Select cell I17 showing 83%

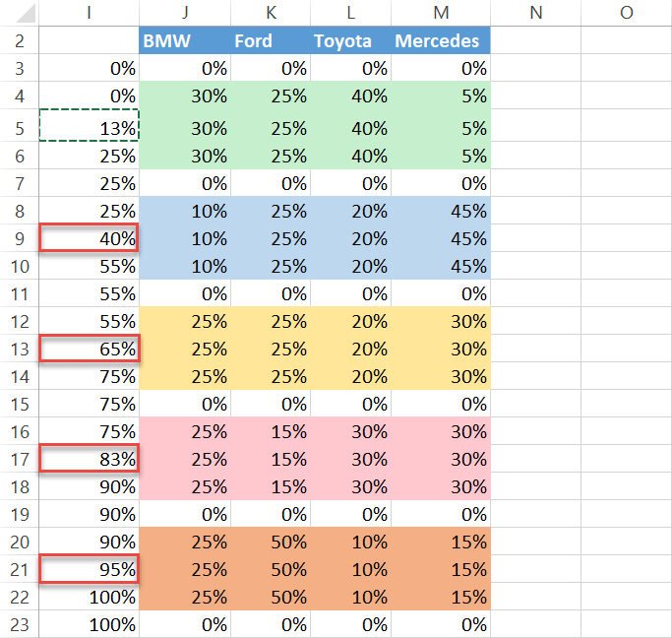point(89,459)
